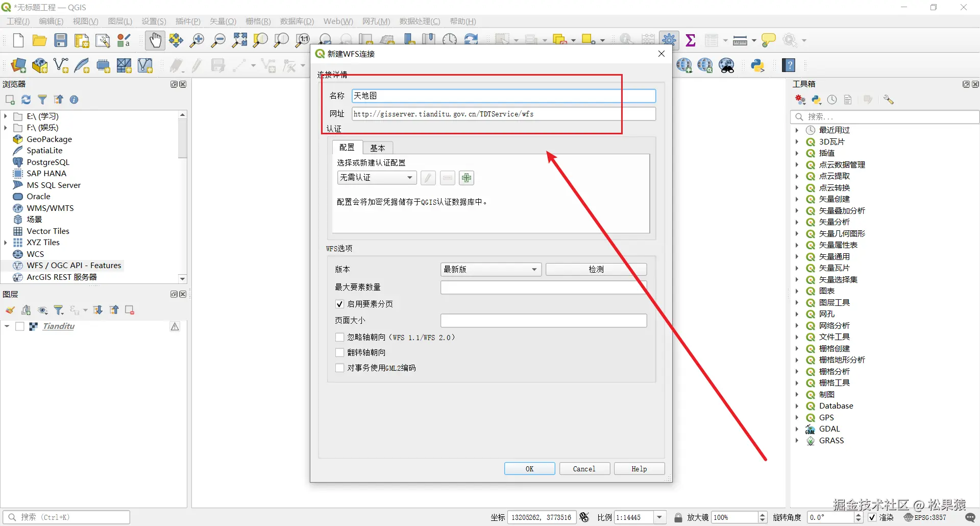The image size is (980, 526).
Task: Click the messages log icon in status bar
Action: (970, 517)
